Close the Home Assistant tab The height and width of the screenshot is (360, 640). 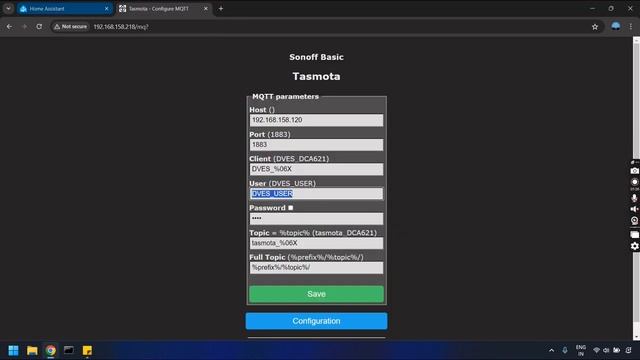tap(107, 9)
